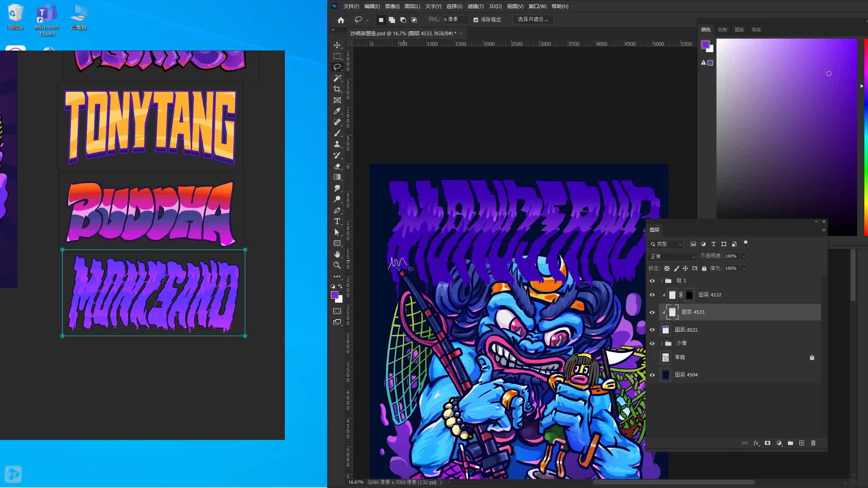This screenshot has width=868, height=488.
Task: Select the Move tool
Action: (x=337, y=45)
